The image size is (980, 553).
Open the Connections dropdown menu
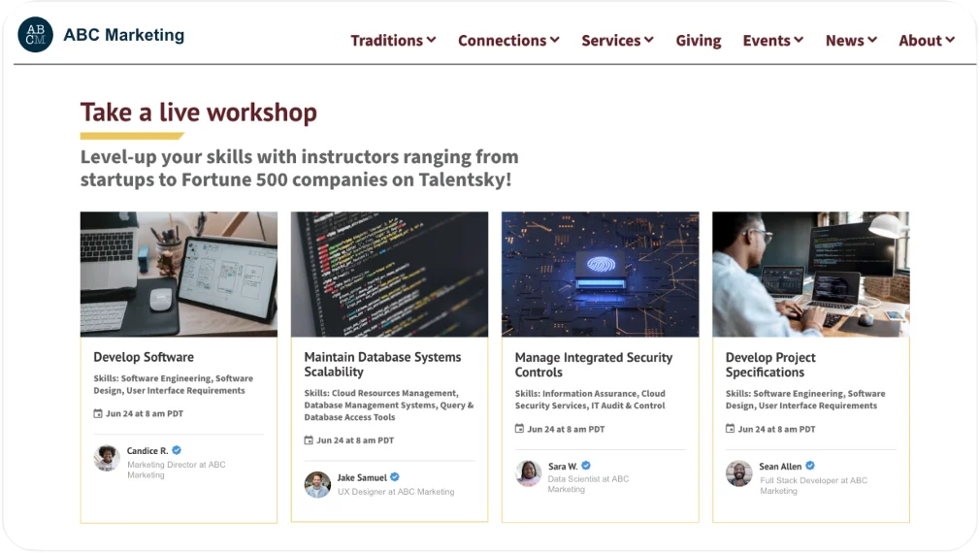[508, 40]
